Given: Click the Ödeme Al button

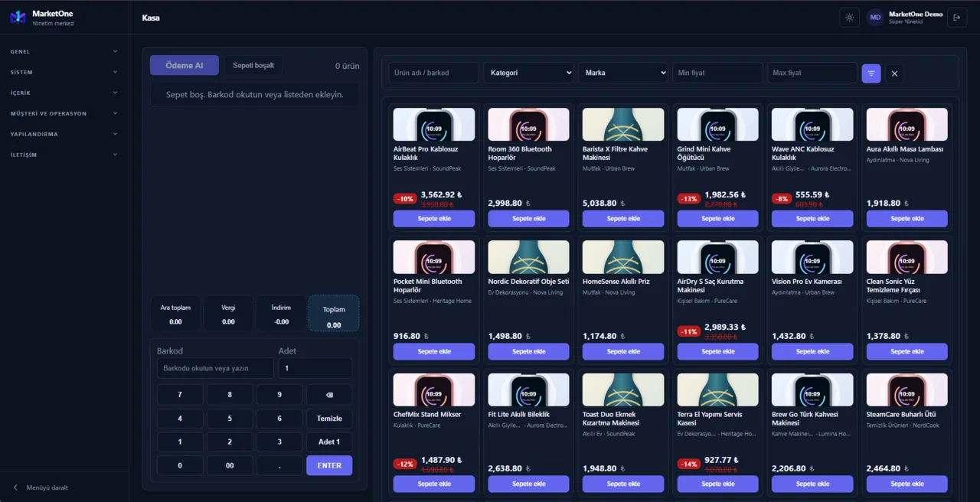Looking at the screenshot, I should pyautogui.click(x=185, y=65).
